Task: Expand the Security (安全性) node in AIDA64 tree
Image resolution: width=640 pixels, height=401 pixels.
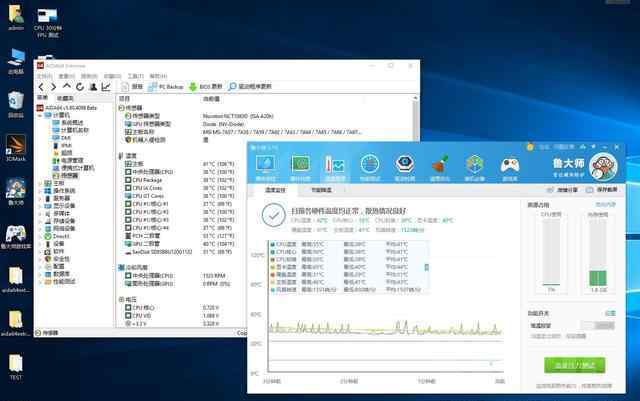Action: (x=40, y=259)
